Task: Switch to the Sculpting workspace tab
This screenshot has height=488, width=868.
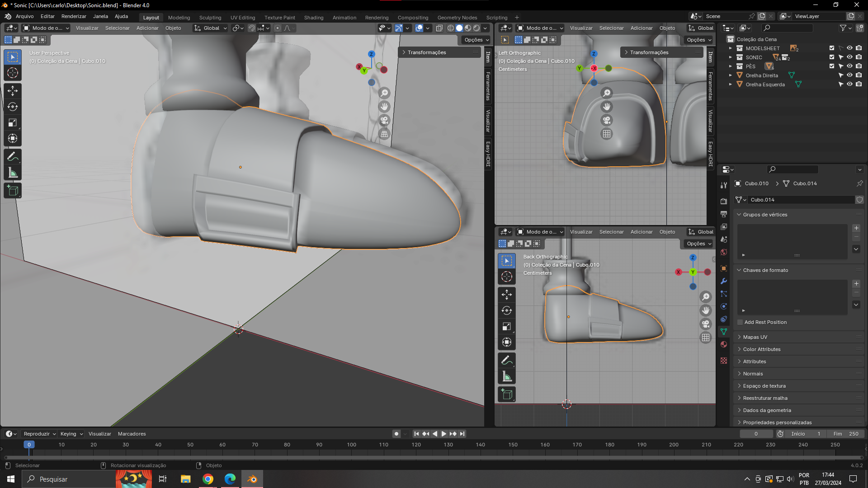Action: [x=210, y=18]
